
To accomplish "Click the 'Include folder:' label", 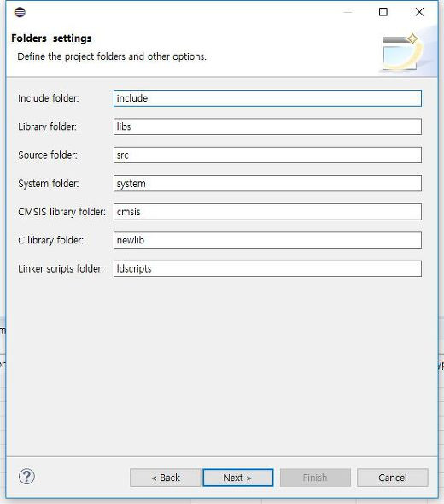I will pyautogui.click(x=49, y=98).
